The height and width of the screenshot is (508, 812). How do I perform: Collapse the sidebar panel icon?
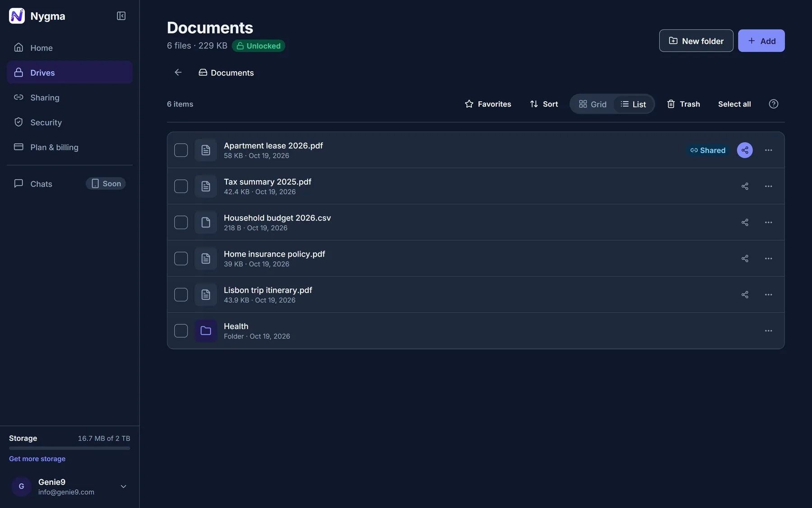click(121, 16)
